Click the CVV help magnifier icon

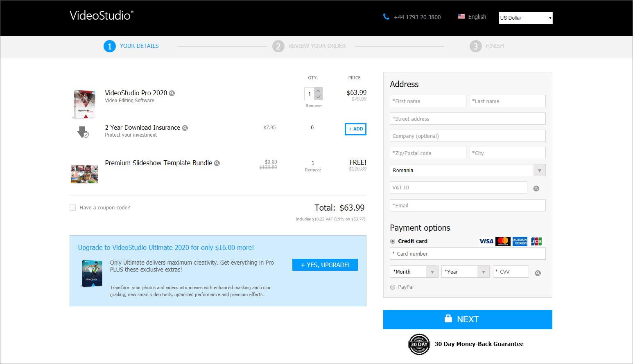(538, 273)
